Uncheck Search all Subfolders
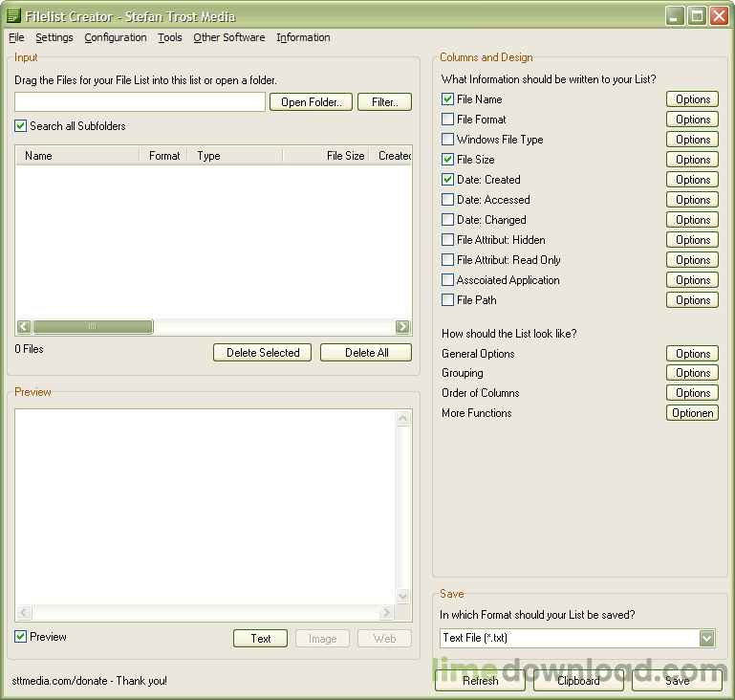The width and height of the screenshot is (735, 700). tap(21, 126)
